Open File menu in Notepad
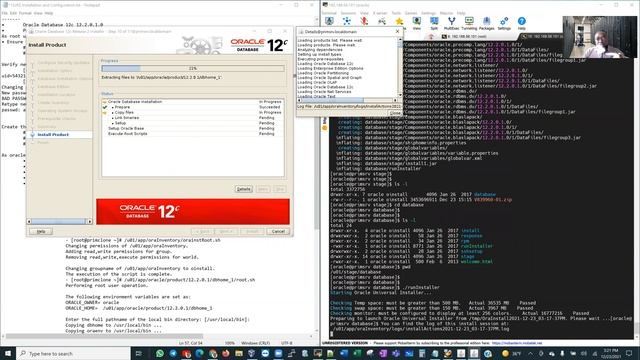The width and height of the screenshot is (640, 360). coord(4,13)
